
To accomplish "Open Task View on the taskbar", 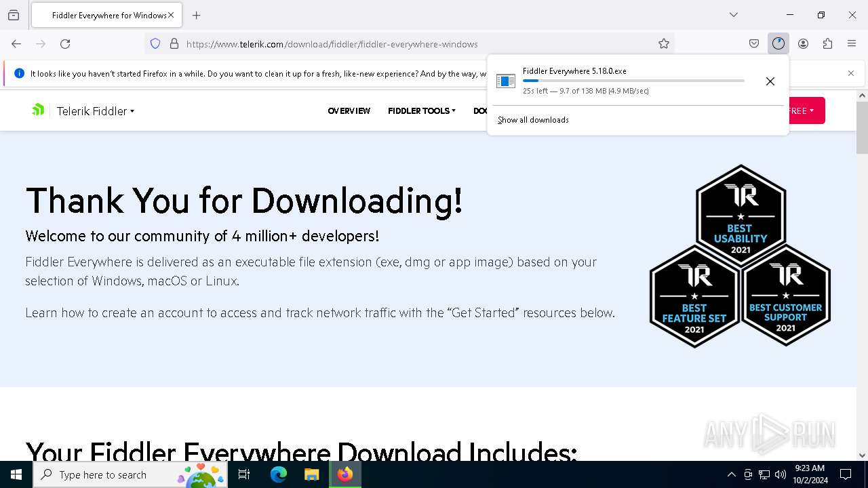I will pyautogui.click(x=245, y=474).
